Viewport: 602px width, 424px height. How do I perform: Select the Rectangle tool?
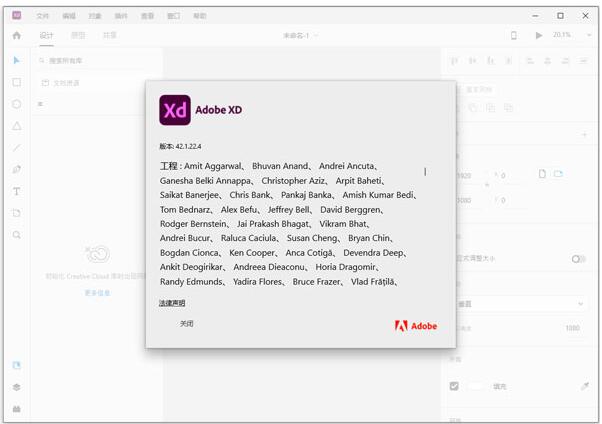coord(17,82)
